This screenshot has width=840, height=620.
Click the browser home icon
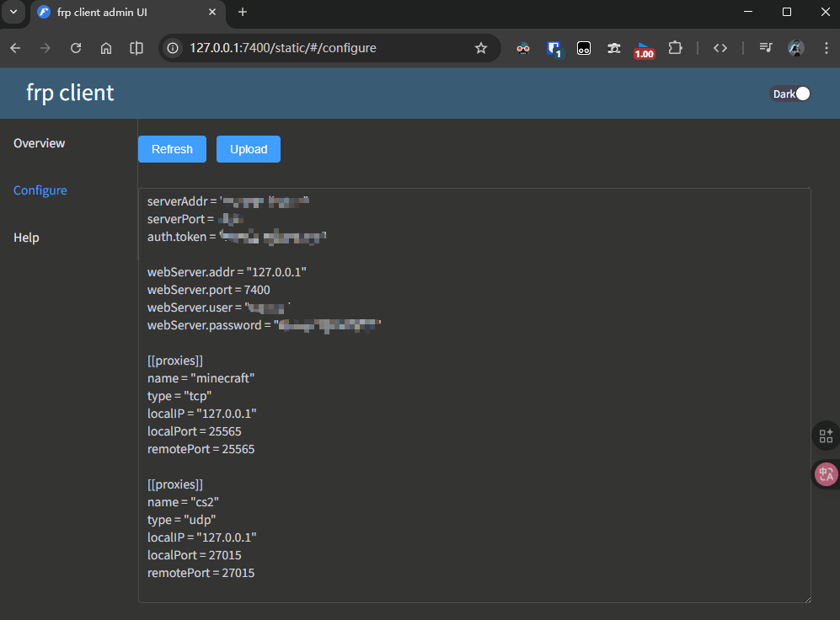pos(106,48)
